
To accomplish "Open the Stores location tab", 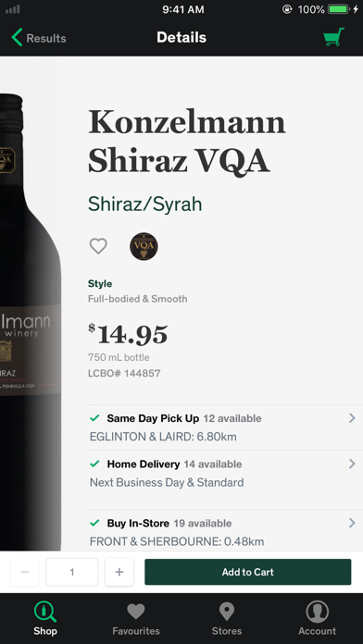I will click(227, 618).
